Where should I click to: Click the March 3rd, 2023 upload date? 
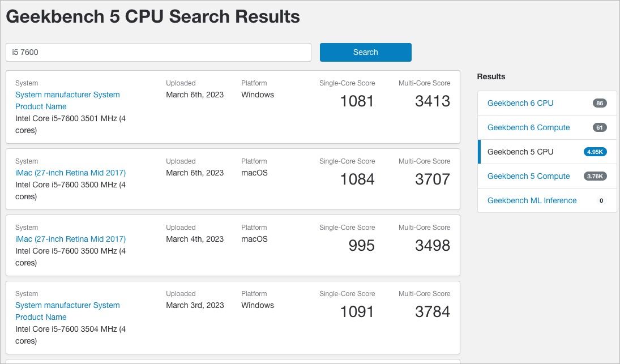[x=195, y=305]
